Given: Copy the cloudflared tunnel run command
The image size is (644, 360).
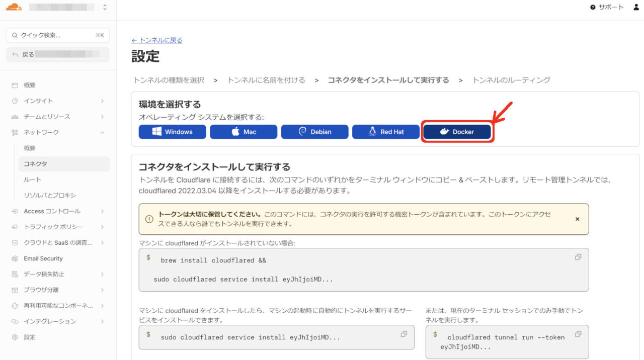Looking at the screenshot, I should tap(578, 334).
